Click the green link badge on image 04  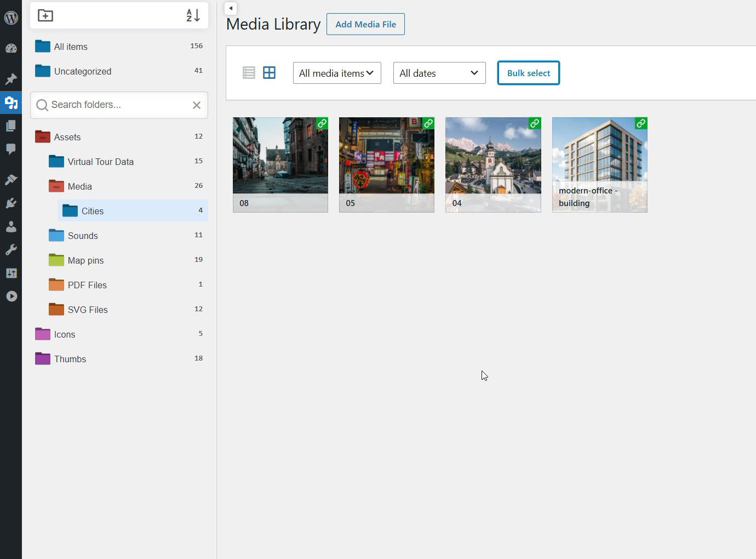coord(535,123)
